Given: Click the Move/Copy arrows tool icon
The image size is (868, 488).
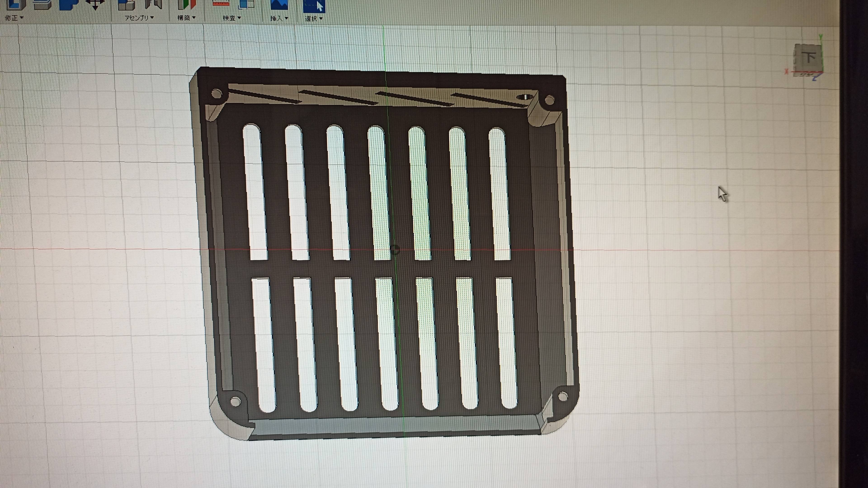Looking at the screenshot, I should click(x=95, y=4).
